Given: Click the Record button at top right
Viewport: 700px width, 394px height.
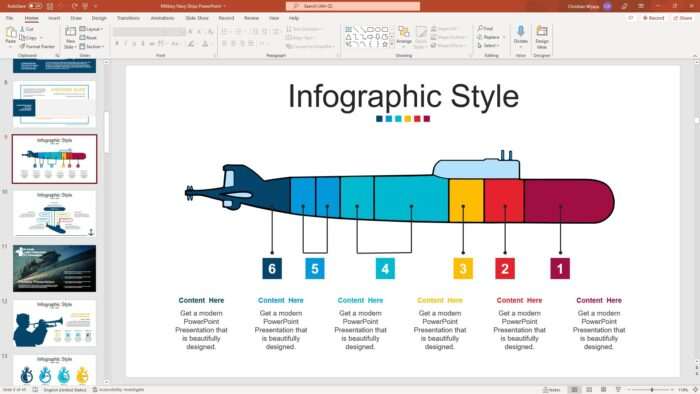Looking at the screenshot, I should 653,18.
